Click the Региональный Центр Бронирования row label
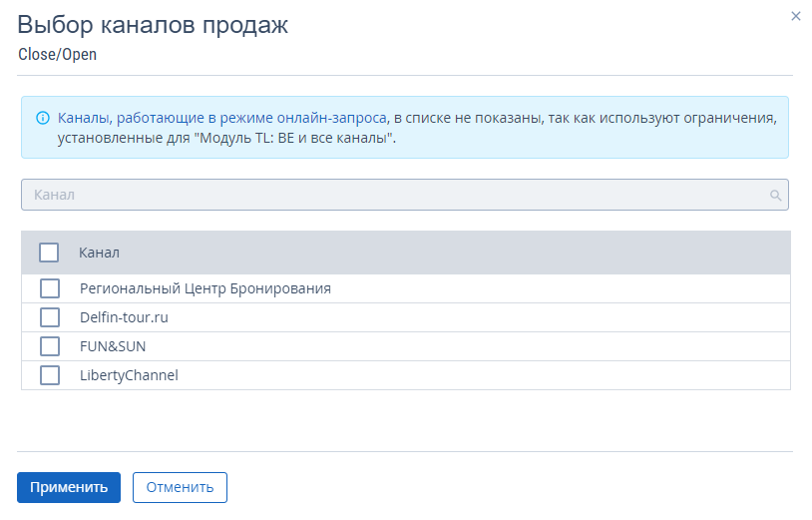812x520 pixels. (x=204, y=288)
